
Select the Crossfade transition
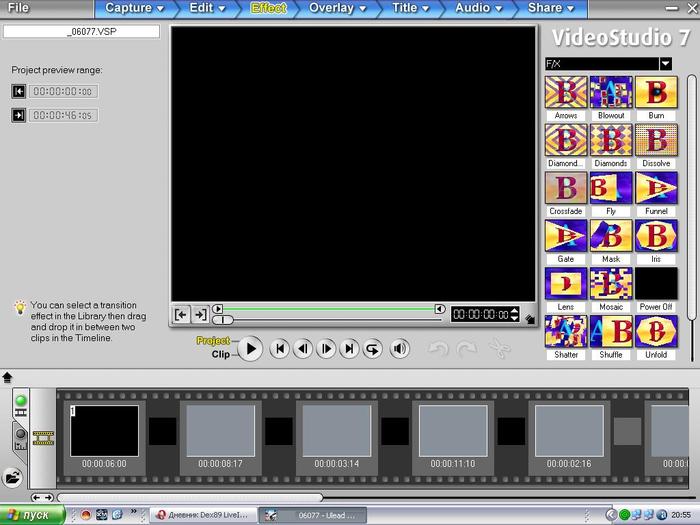(566, 188)
